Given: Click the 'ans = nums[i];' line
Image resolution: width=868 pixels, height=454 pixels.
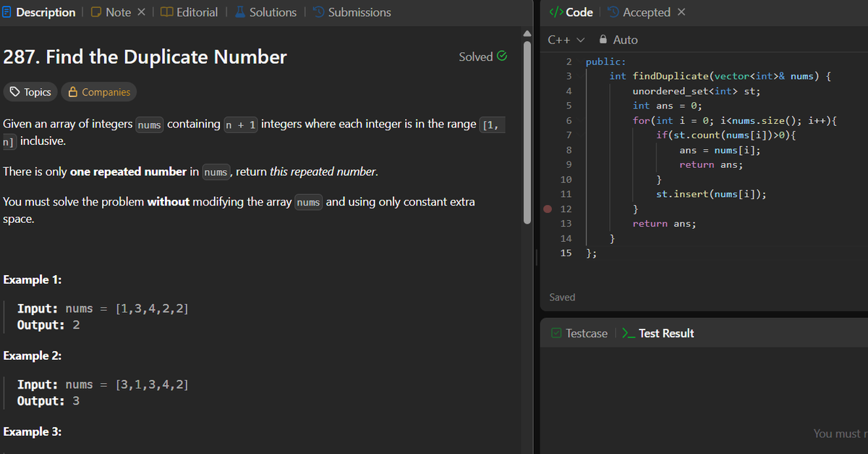Looking at the screenshot, I should [720, 150].
